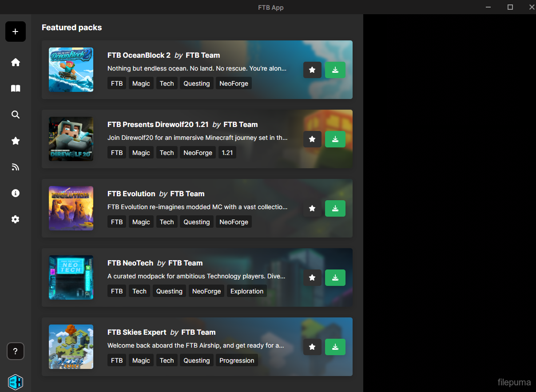Select the NeoForge tag on Direwolf20 pack
This screenshot has height=392, width=536.
pyautogui.click(x=198, y=153)
